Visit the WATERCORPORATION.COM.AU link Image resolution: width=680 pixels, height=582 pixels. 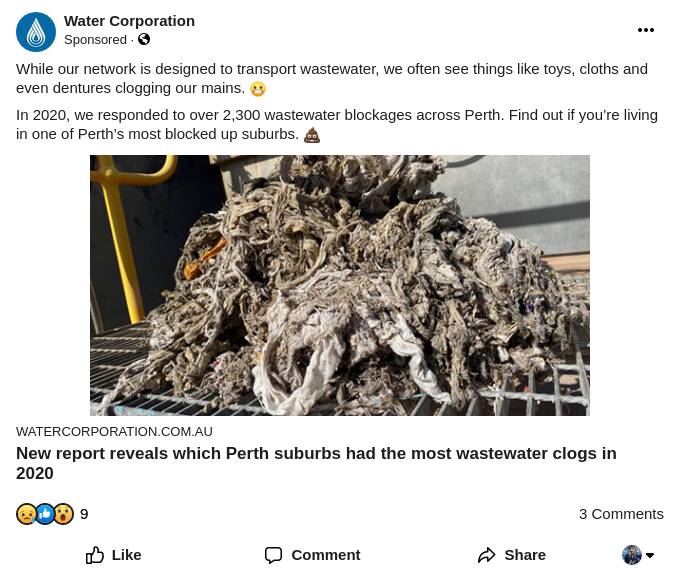[114, 432]
